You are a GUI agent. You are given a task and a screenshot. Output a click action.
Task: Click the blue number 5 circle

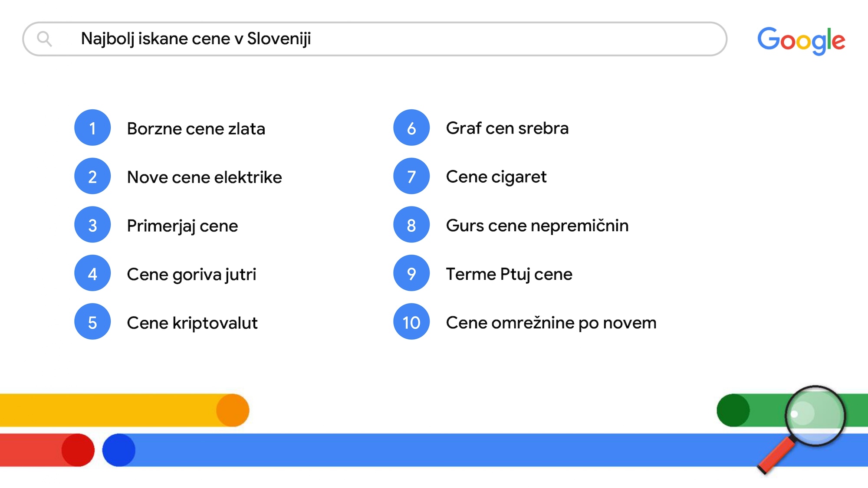pos(92,322)
